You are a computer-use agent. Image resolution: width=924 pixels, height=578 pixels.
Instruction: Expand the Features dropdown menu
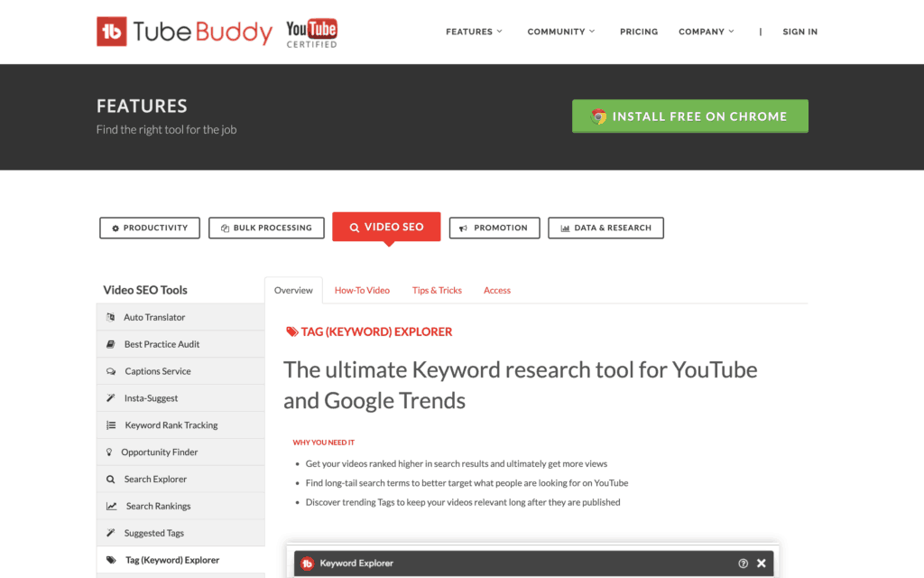[474, 32]
